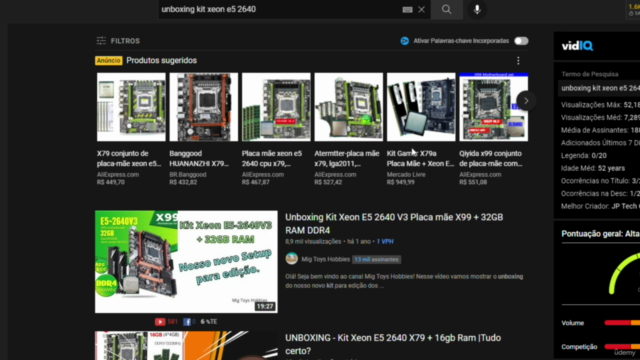This screenshot has width=640, height=360.
Task: Click the R$ 449,70 price
Action: 111,182
